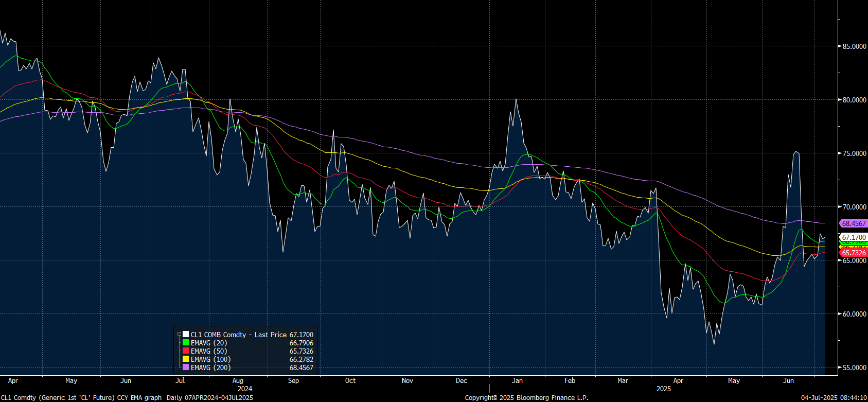Click the Copyright 2025 Bloomberg Finance L.P. text

click(526, 397)
